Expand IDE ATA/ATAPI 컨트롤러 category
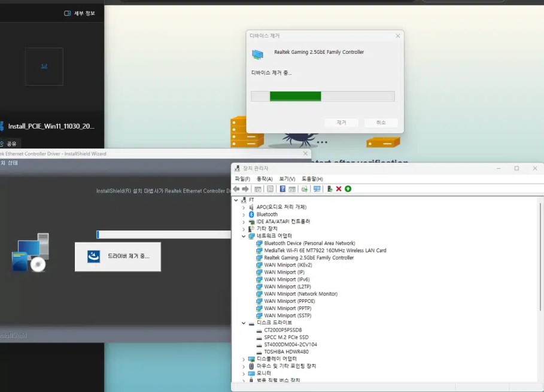This screenshot has height=392, width=544. 244,222
